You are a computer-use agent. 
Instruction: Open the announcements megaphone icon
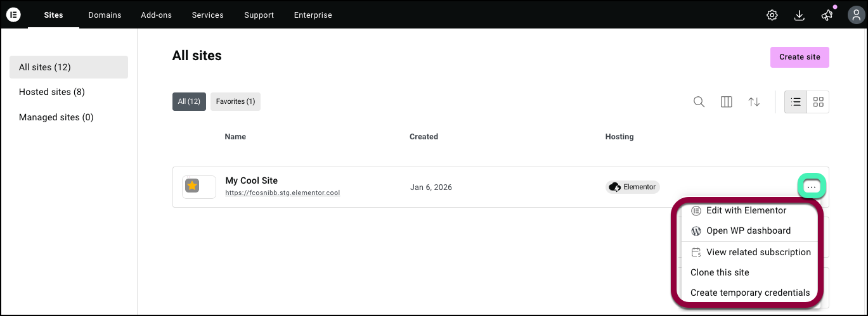click(x=827, y=15)
